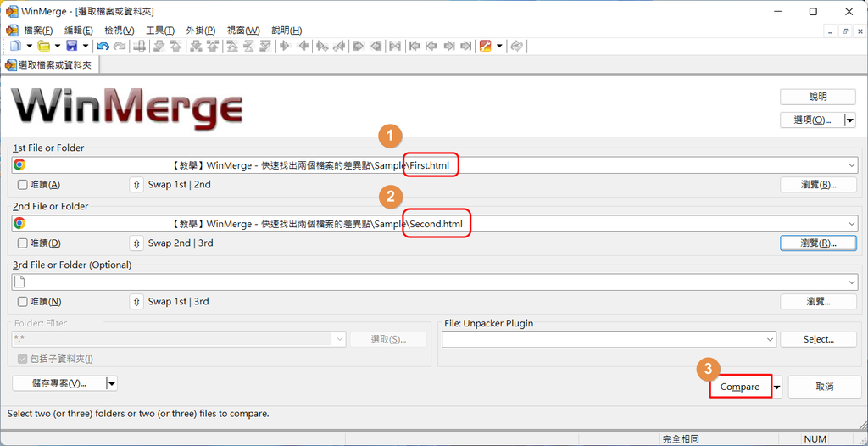Click the Auto Merge toolbar icon
Viewport: 868px width, 446px height.
tap(395, 46)
